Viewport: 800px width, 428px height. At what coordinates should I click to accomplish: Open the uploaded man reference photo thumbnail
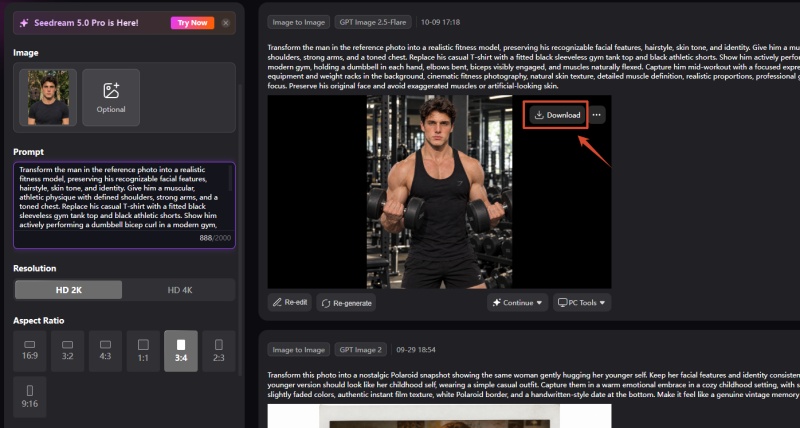[x=48, y=97]
